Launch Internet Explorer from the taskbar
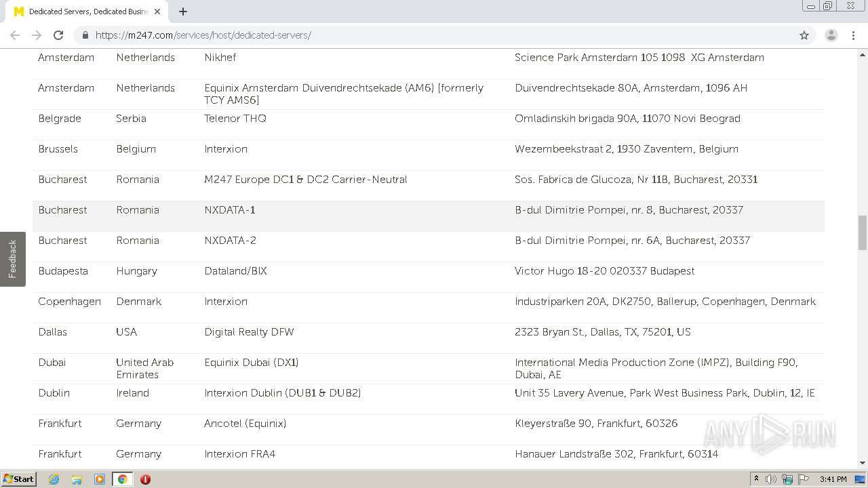The width and height of the screenshot is (868, 488). pyautogui.click(x=54, y=479)
